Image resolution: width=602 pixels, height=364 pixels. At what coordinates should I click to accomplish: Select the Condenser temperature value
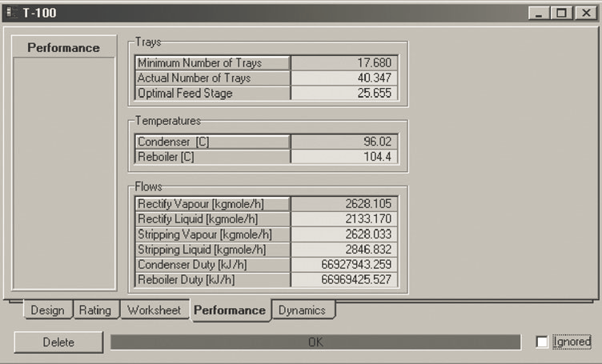pyautogui.click(x=344, y=142)
